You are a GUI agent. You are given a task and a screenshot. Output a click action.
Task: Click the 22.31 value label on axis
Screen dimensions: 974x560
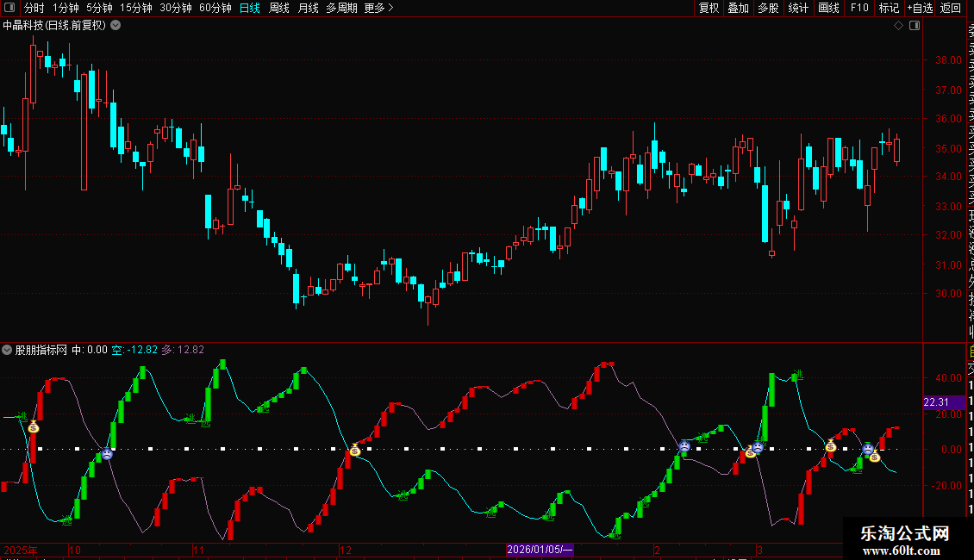[x=944, y=402]
